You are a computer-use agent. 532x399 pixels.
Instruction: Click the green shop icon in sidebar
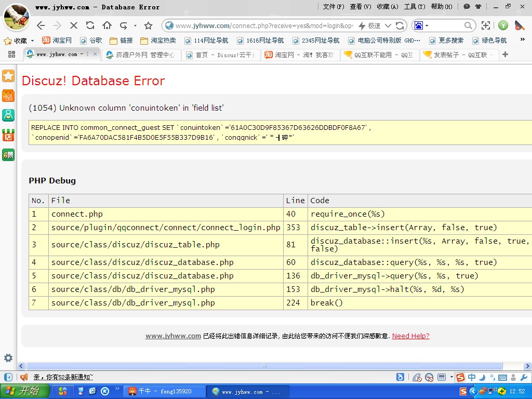(8, 135)
